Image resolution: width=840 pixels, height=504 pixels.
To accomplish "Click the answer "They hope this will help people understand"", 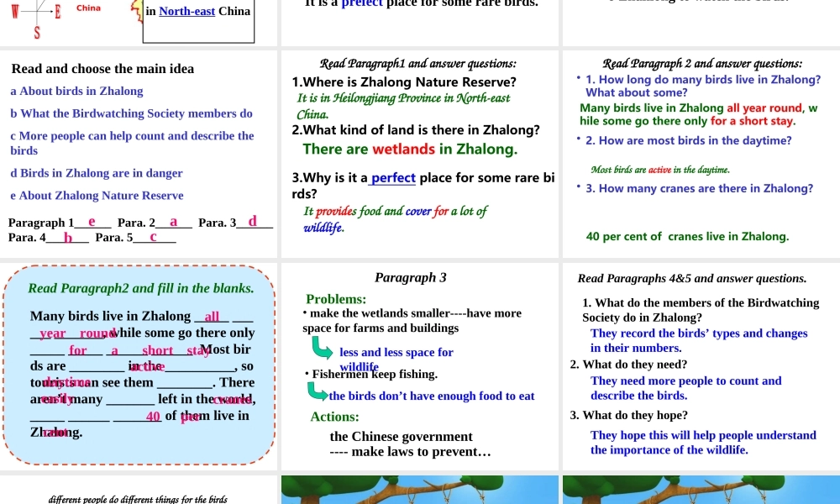I will click(703, 443).
